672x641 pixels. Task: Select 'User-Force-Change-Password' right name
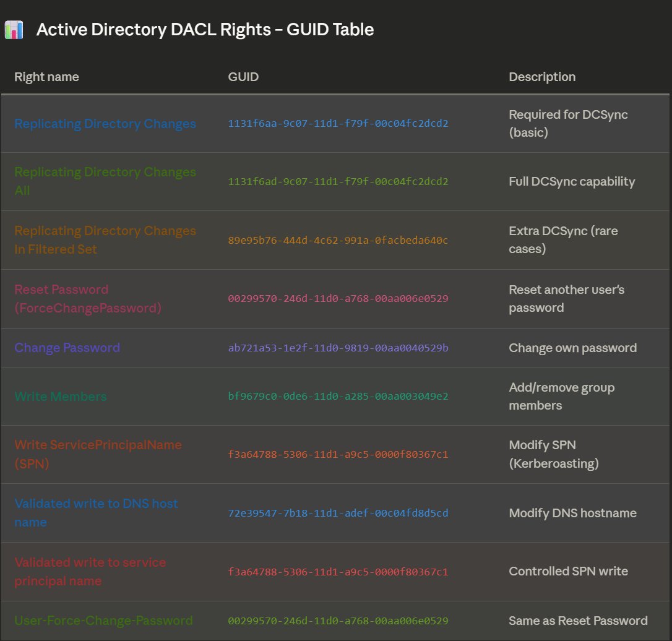[103, 621]
